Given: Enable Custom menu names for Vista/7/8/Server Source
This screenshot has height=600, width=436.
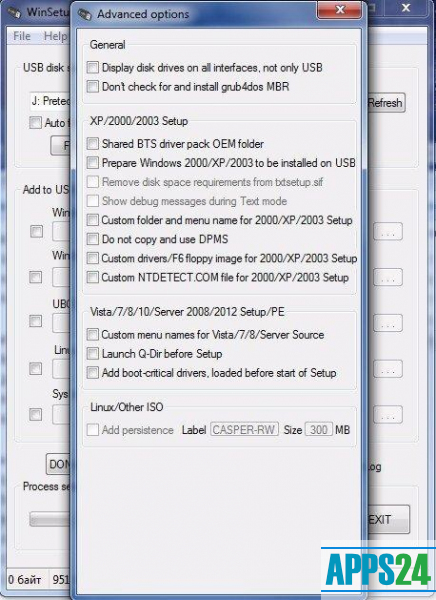Looking at the screenshot, I should (93, 335).
